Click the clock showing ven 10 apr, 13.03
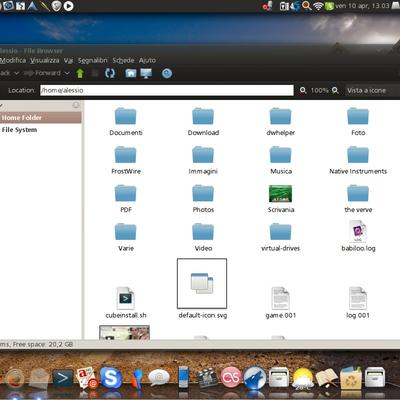 [x=362, y=6]
